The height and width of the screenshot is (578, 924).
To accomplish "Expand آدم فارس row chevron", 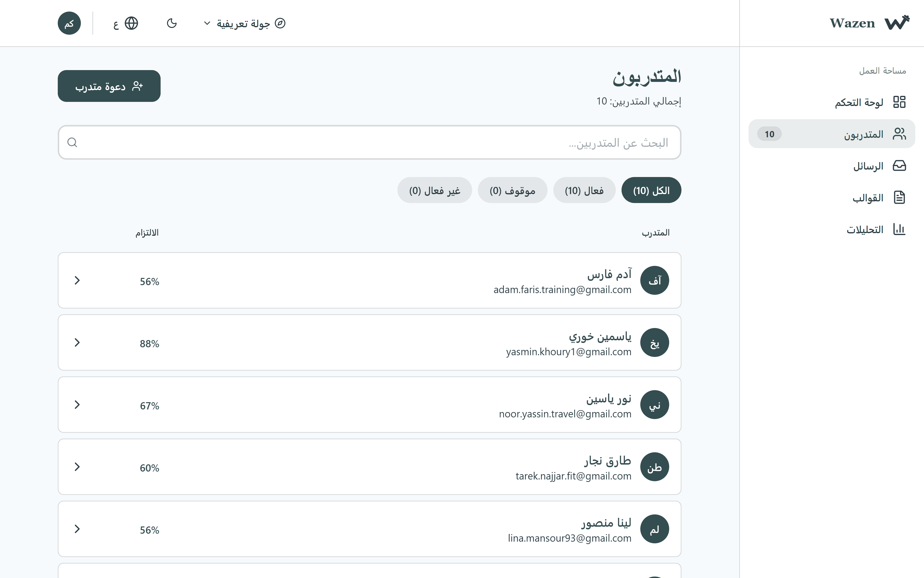I will click(x=77, y=281).
